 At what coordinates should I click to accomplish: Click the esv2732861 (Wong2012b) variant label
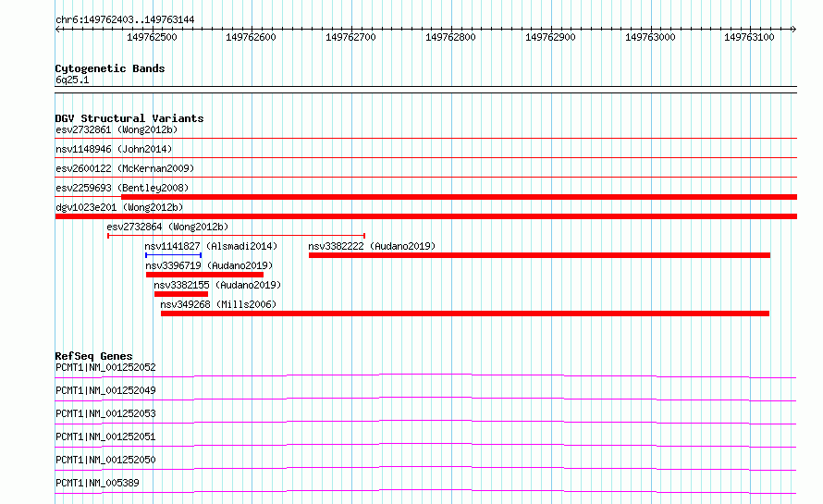point(117,129)
